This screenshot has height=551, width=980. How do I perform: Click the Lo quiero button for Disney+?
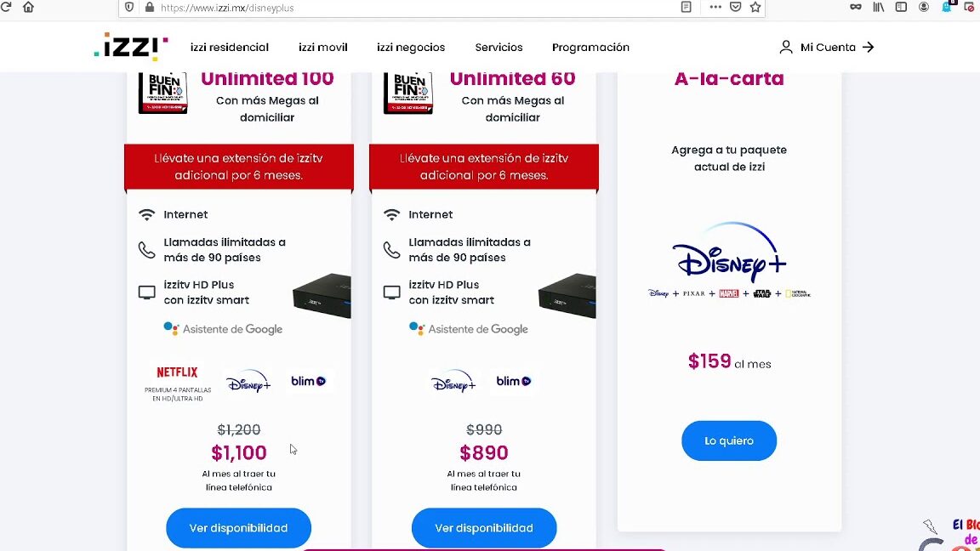click(x=729, y=440)
